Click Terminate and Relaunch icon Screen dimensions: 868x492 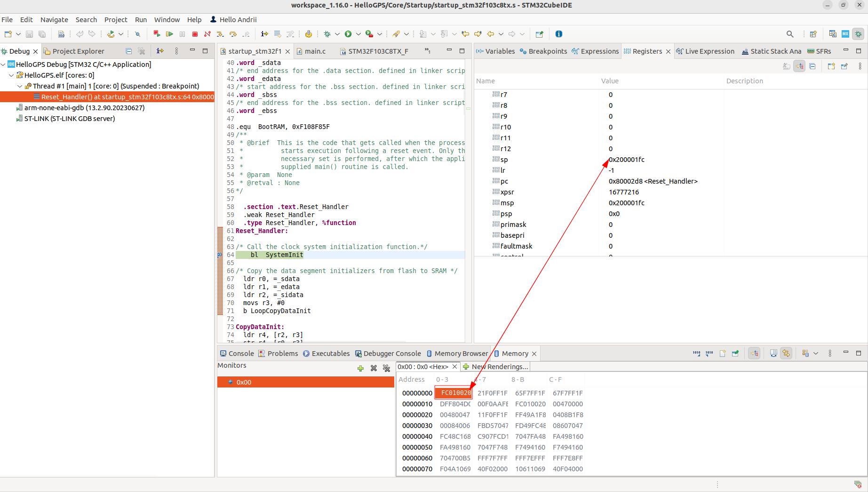click(x=157, y=34)
